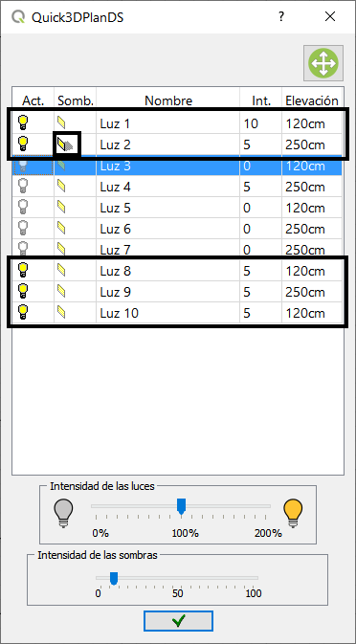Click the light intensity slider handle
Image resolution: width=356 pixels, height=644 pixels.
click(x=181, y=506)
